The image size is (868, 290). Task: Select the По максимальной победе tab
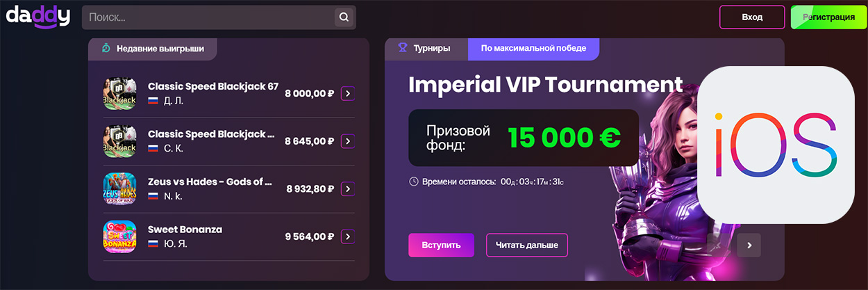coord(533,49)
